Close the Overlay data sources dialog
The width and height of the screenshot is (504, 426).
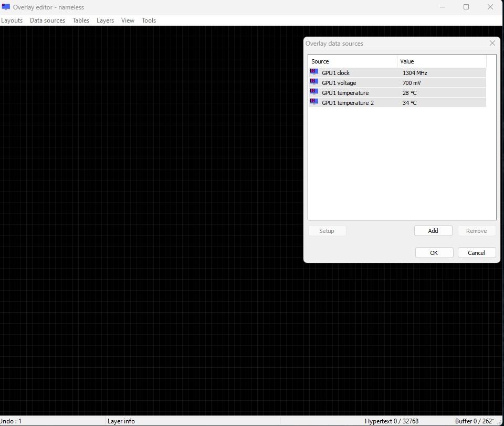492,43
